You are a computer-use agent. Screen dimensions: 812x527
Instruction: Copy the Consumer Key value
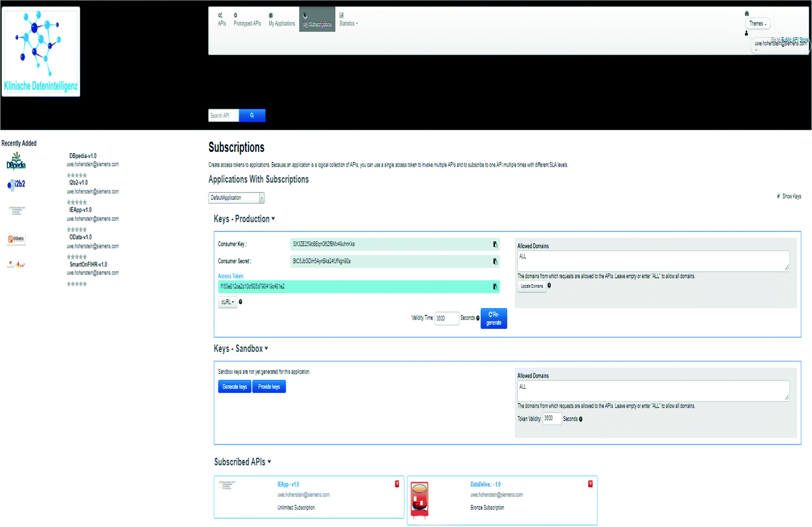pos(495,245)
